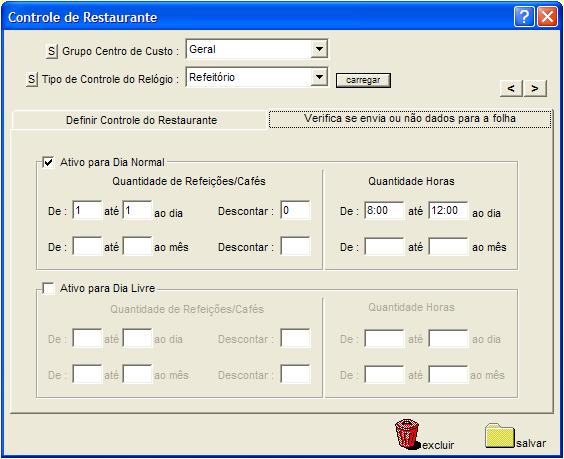Click the carregar button
Screen dimensions: 564x459
coord(363,80)
